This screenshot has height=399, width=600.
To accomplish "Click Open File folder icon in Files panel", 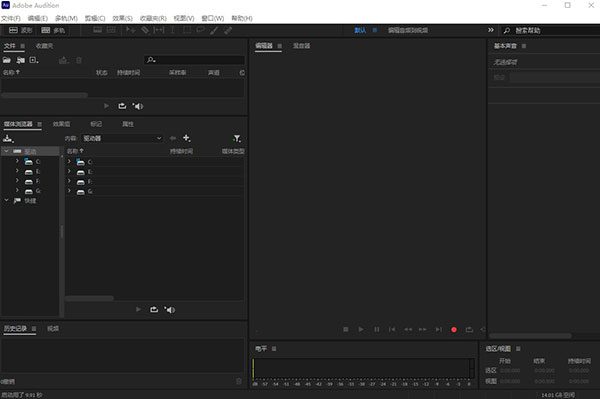I will click(7, 60).
